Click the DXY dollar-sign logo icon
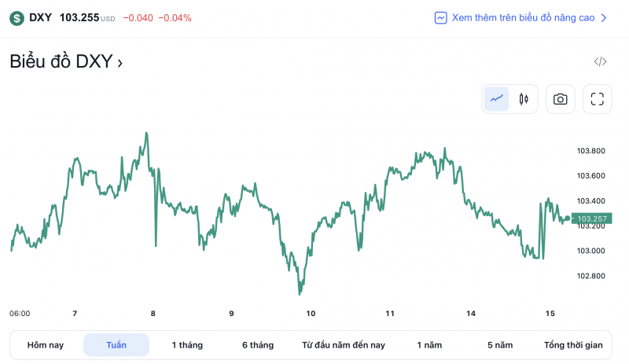Image resolution: width=629 pixels, height=364 pixels. coord(17,17)
